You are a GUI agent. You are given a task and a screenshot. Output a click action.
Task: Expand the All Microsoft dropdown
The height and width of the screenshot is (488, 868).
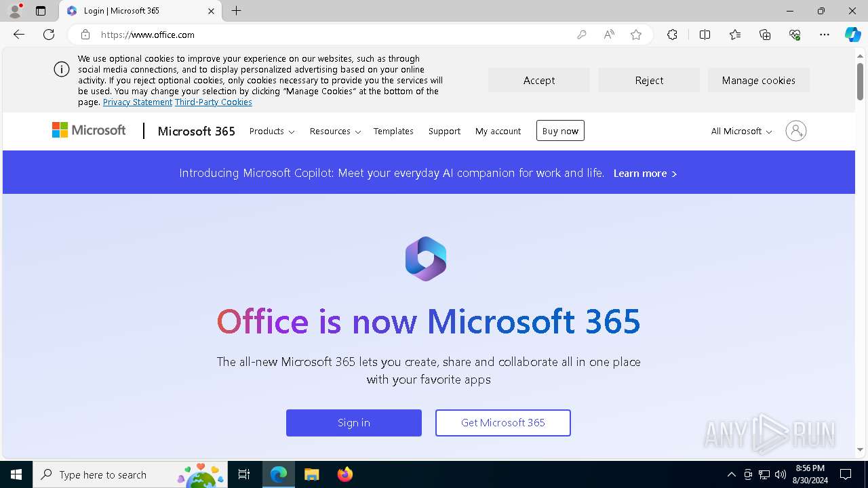pos(741,131)
